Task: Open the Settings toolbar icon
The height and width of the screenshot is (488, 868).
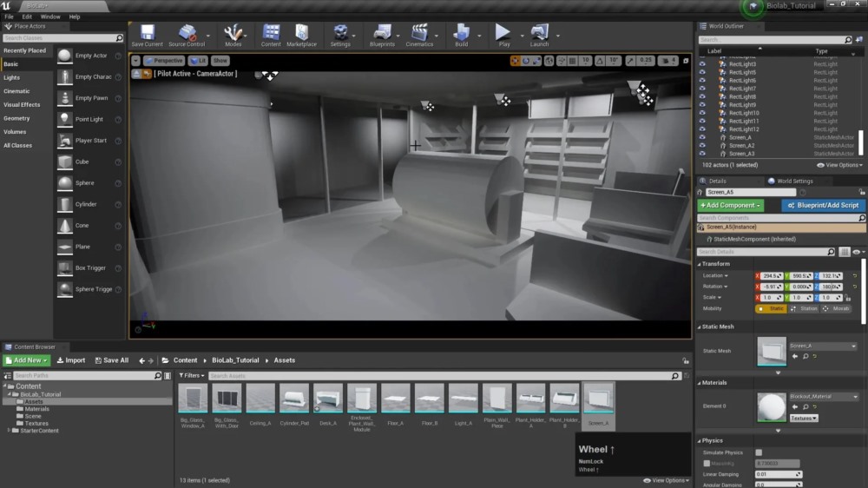Action: [x=340, y=36]
